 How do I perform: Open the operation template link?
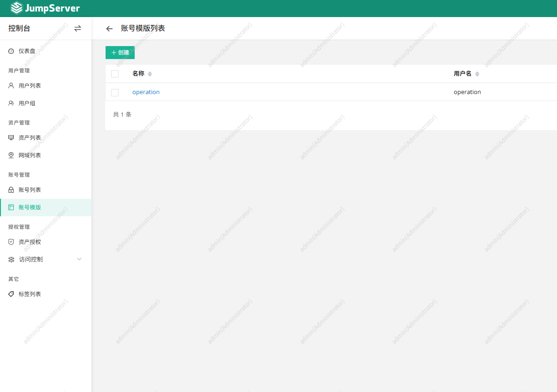146,92
